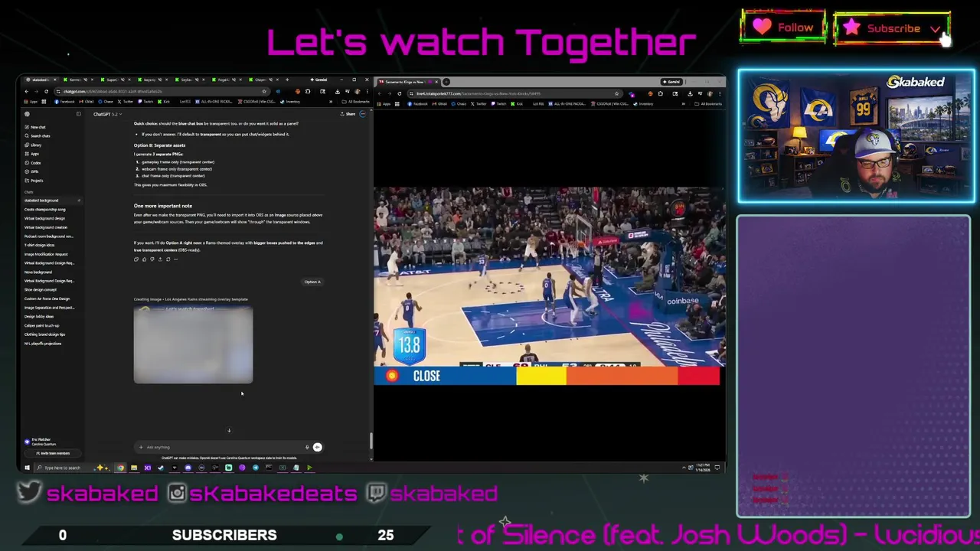The image size is (980, 551).
Task: Click the scroll-to-bottom arrow in ChatGPT
Action: coord(229,430)
